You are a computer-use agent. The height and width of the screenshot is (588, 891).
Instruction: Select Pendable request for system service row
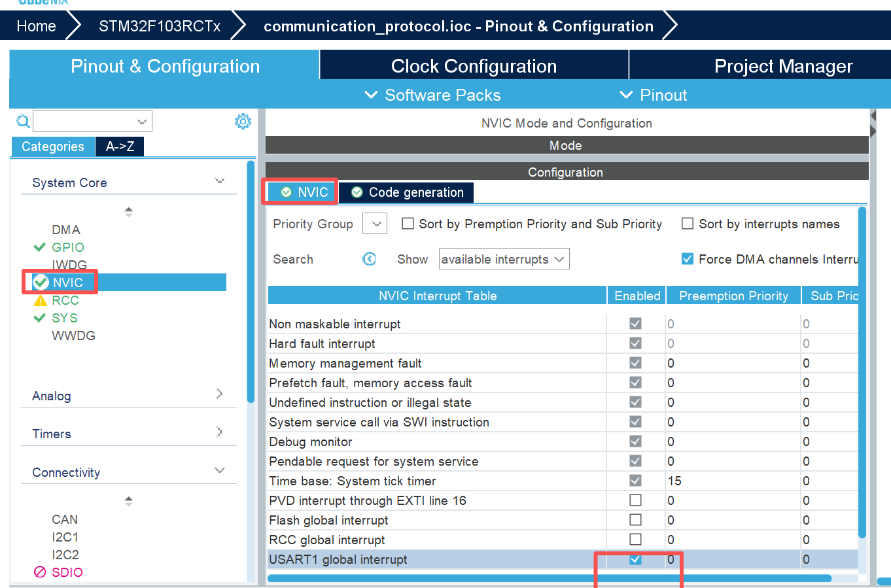(563, 461)
